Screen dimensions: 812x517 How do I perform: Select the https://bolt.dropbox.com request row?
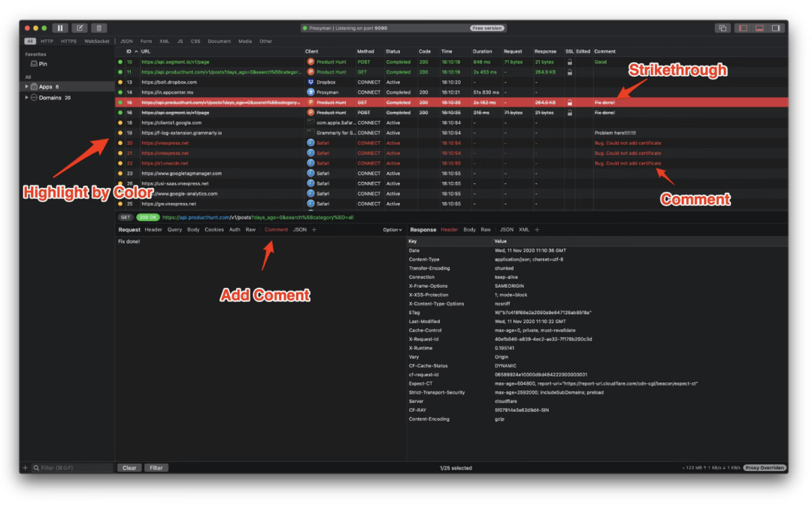click(452, 82)
